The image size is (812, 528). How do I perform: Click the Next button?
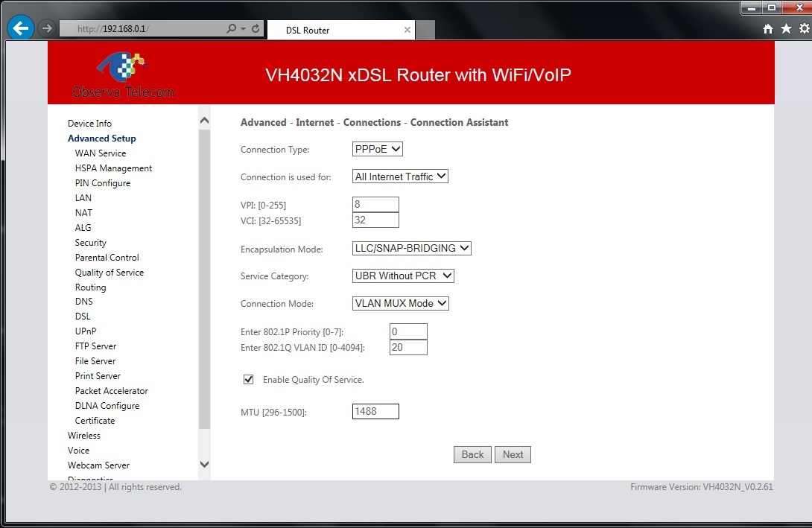pos(513,454)
